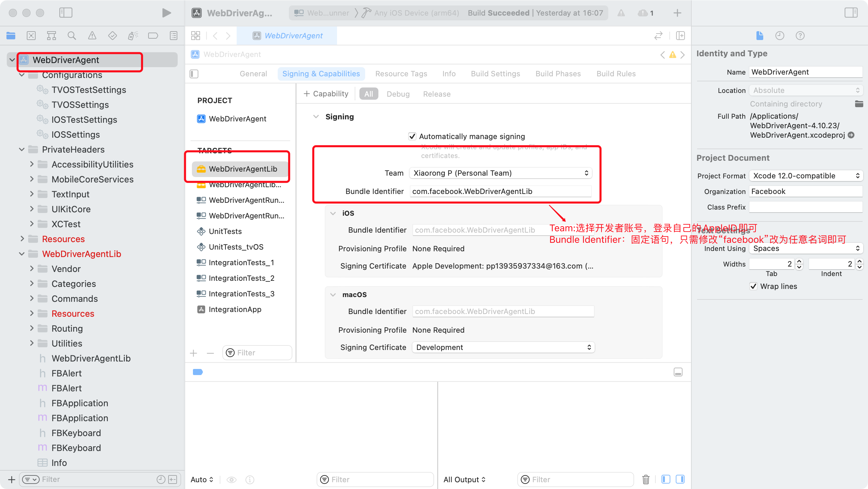Open the symbol navigator

tap(52, 35)
